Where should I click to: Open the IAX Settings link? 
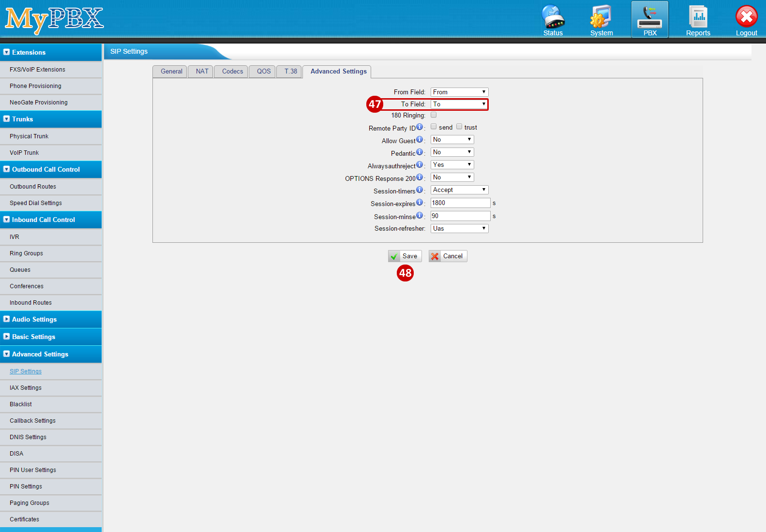(x=26, y=388)
